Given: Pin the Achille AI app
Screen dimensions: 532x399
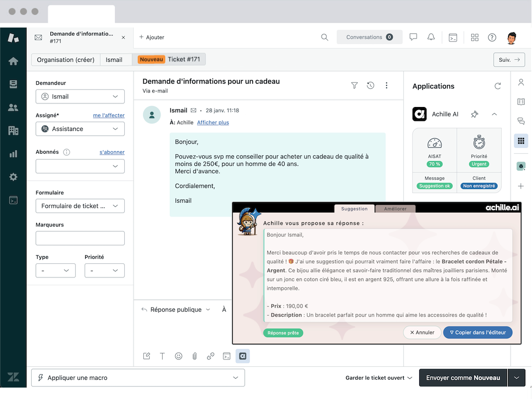Looking at the screenshot, I should pos(474,114).
